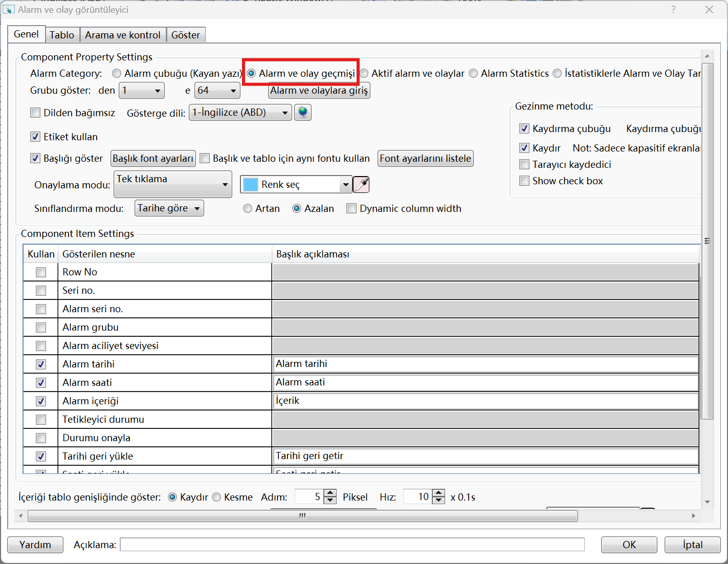Check the Row No row checkbox

(x=41, y=272)
